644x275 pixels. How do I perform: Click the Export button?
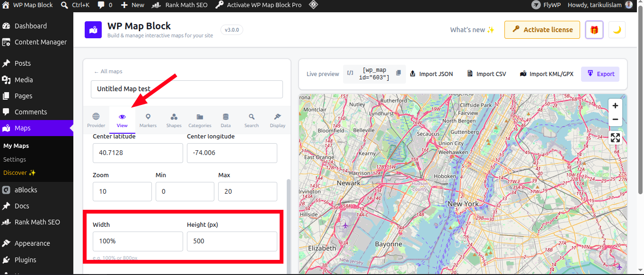click(600, 74)
